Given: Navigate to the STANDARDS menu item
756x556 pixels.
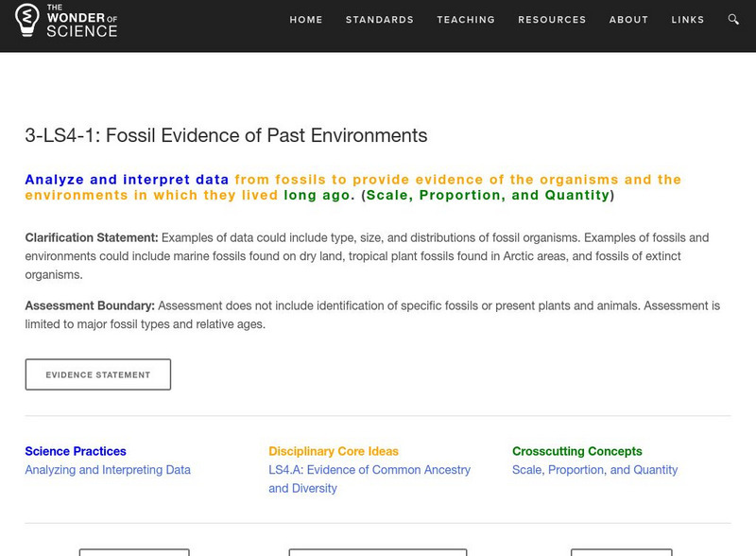Looking at the screenshot, I should [379, 19].
